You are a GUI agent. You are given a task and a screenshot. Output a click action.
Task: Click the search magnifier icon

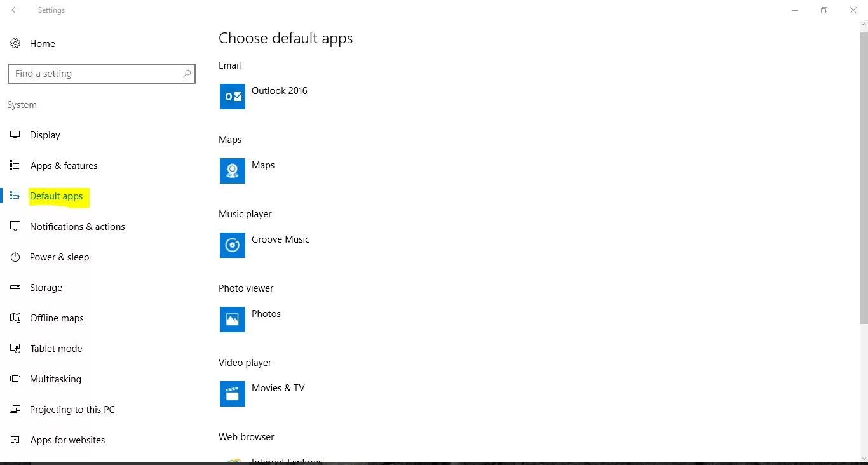[x=186, y=74]
